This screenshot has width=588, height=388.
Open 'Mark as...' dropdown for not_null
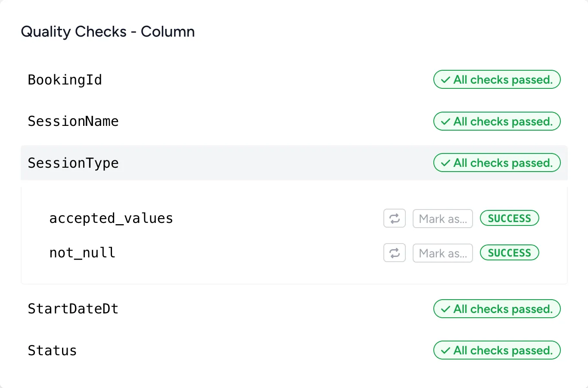click(442, 253)
